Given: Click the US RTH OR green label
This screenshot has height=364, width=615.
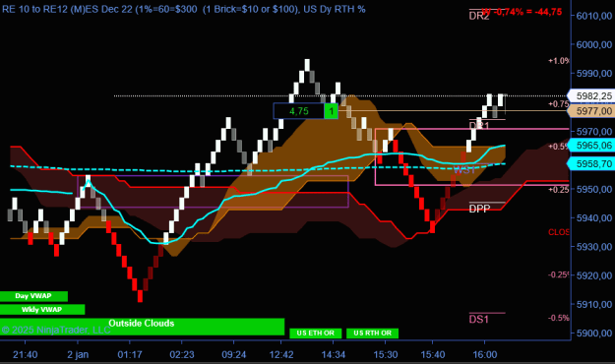Looking at the screenshot, I should (x=372, y=334).
